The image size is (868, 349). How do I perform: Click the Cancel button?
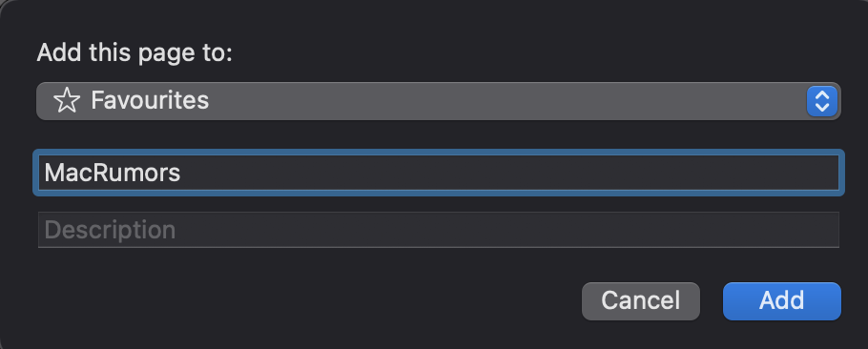pos(640,301)
